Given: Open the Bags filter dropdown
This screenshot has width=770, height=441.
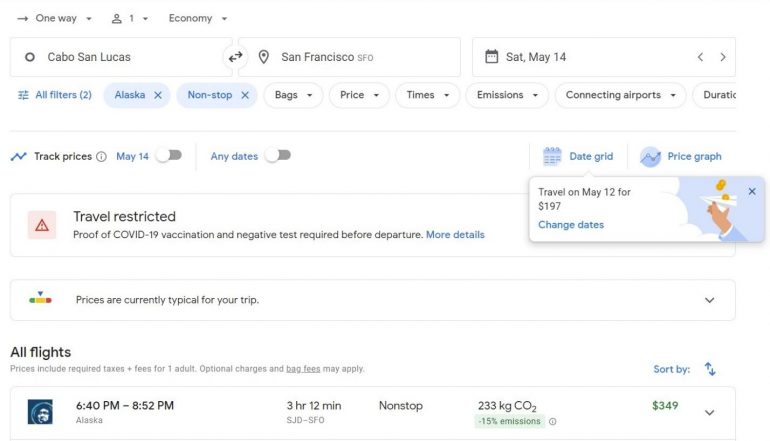Looking at the screenshot, I should point(293,95).
